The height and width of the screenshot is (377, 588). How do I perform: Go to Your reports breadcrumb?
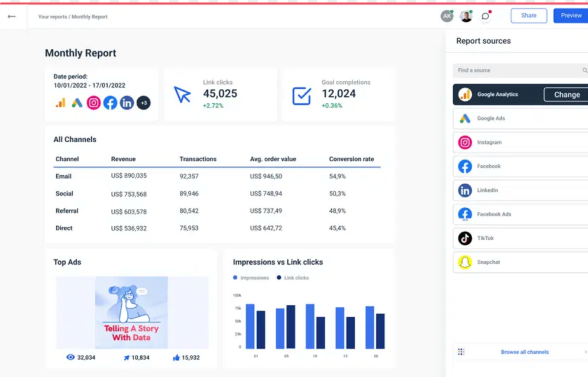coord(52,17)
